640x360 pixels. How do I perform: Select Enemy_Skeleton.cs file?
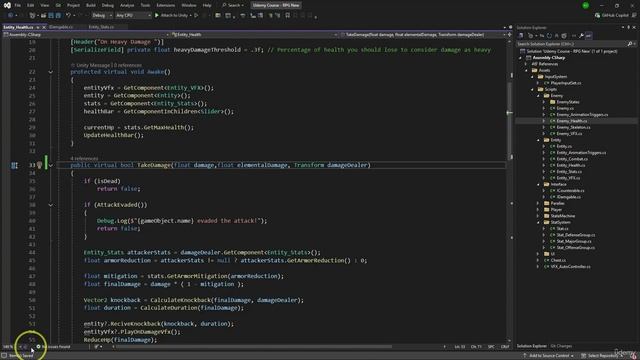tap(573, 127)
